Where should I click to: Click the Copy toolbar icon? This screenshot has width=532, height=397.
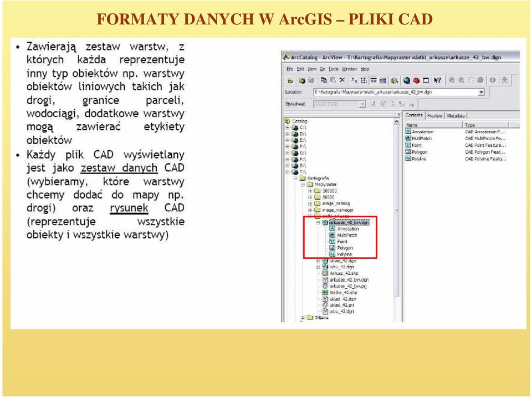(324, 80)
